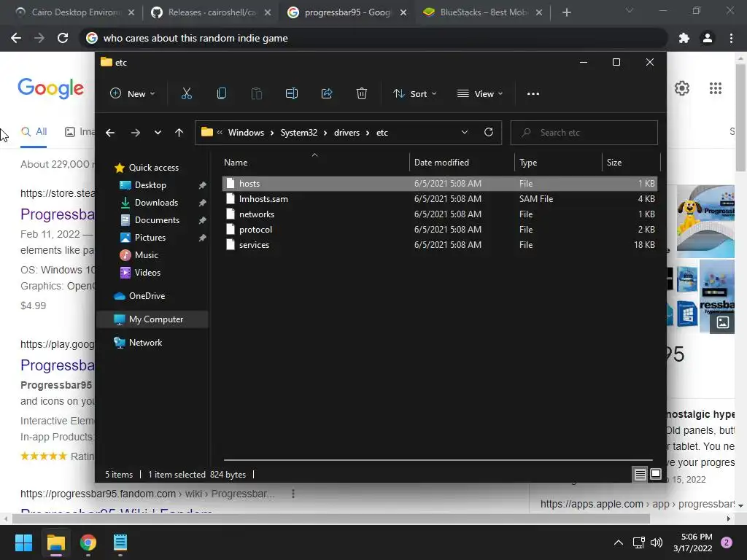Switch to Releases cairoshell GitHub tab
This screenshot has width=747, height=560.
[x=211, y=12]
